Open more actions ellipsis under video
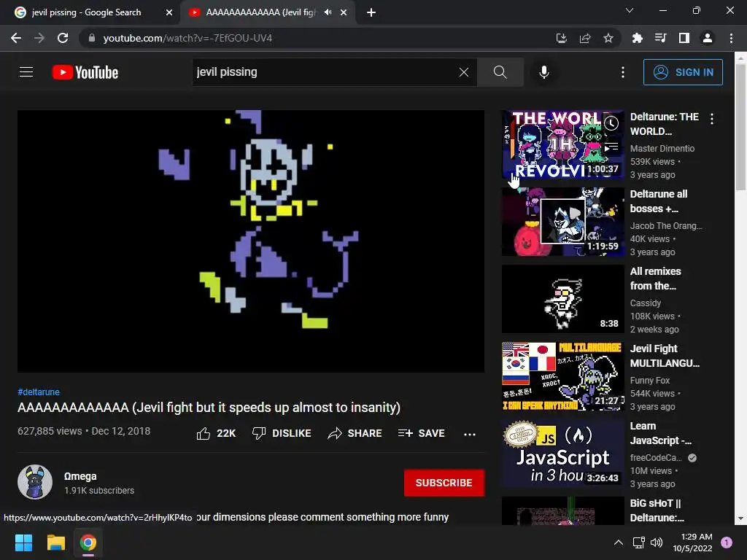 (x=470, y=434)
